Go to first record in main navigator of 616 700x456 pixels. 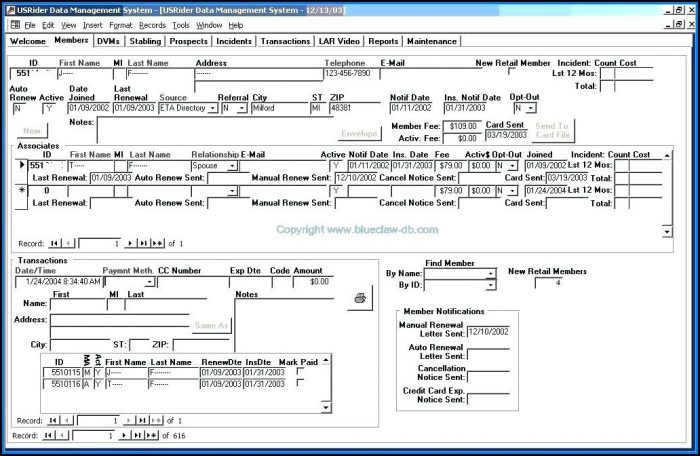[x=48, y=435]
